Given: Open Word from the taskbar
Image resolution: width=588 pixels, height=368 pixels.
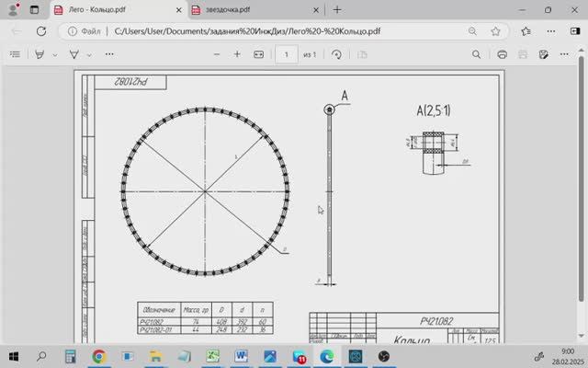Looking at the screenshot, I should [x=241, y=356].
